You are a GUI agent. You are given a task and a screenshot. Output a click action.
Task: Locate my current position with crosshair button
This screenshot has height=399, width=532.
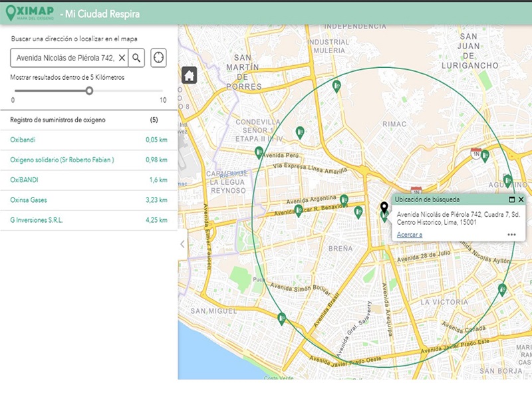pyautogui.click(x=158, y=58)
